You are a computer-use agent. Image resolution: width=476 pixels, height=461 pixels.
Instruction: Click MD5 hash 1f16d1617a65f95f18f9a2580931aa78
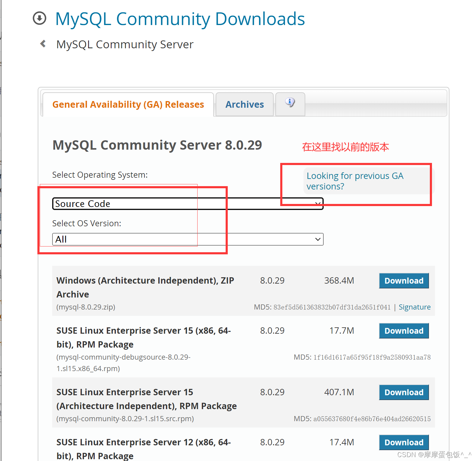pos(372,357)
